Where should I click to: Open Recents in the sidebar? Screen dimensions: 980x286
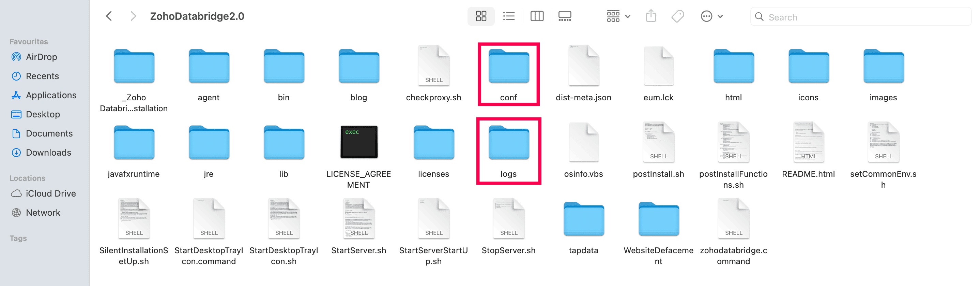(35, 76)
